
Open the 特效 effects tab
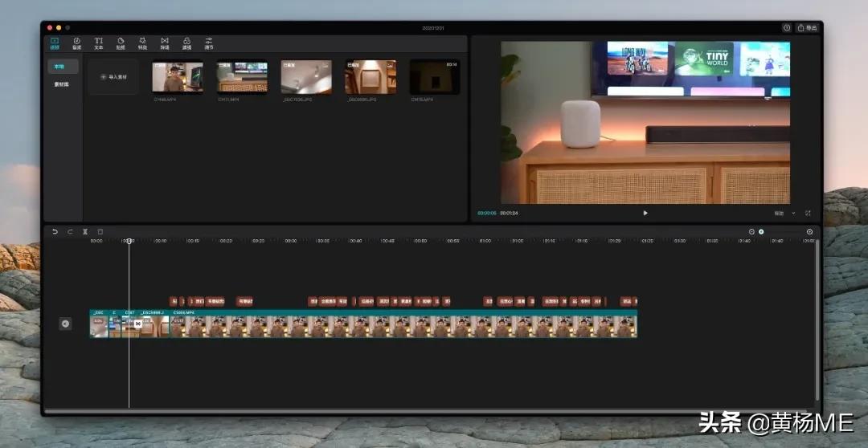(142, 43)
